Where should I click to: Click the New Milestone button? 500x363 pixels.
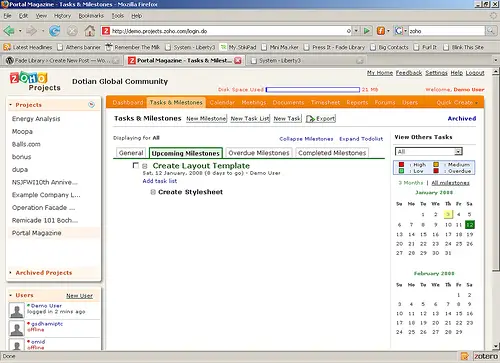coord(206,118)
